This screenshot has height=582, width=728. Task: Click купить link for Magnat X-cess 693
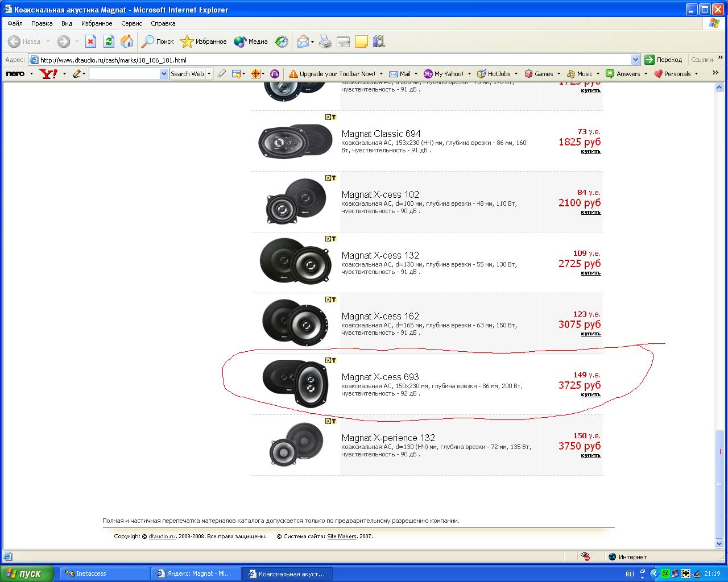590,394
